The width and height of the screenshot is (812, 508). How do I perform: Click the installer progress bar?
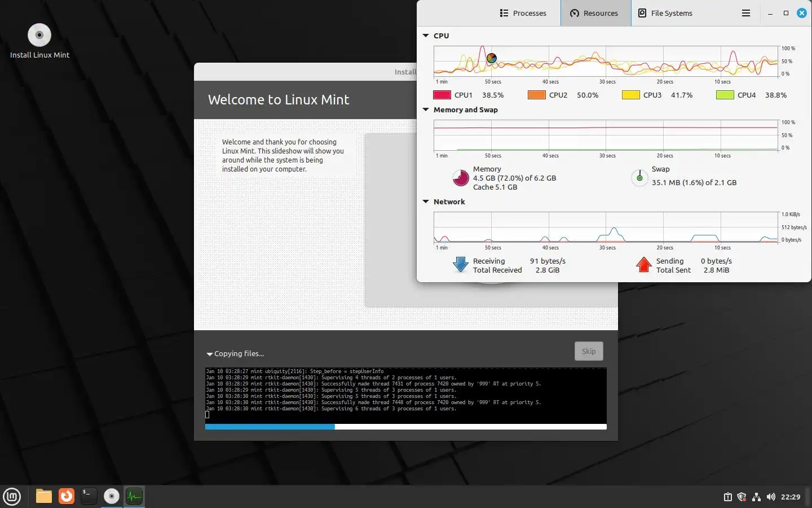point(406,427)
